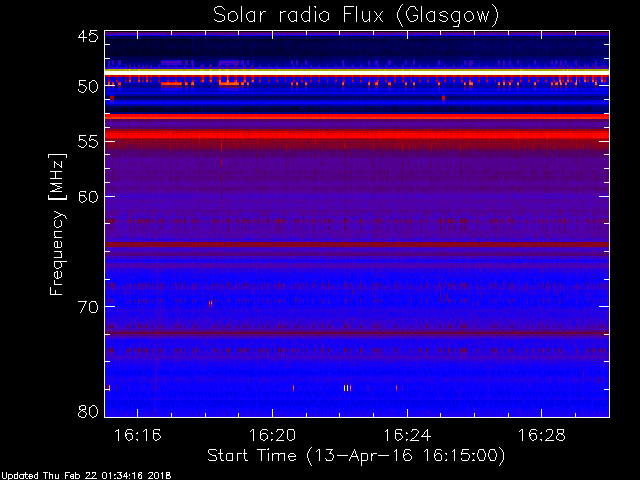Click the orange spike near 70 MHz
The height and width of the screenshot is (480, 640).
click(210, 303)
